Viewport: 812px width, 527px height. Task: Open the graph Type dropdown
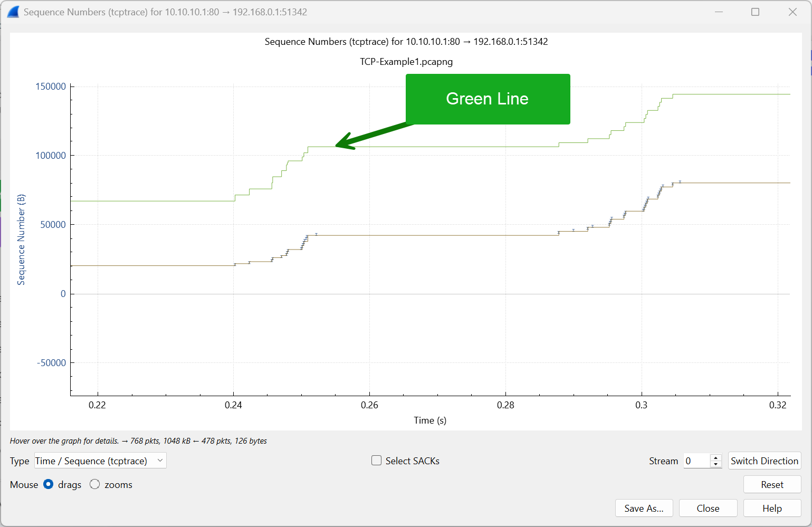[100, 461]
